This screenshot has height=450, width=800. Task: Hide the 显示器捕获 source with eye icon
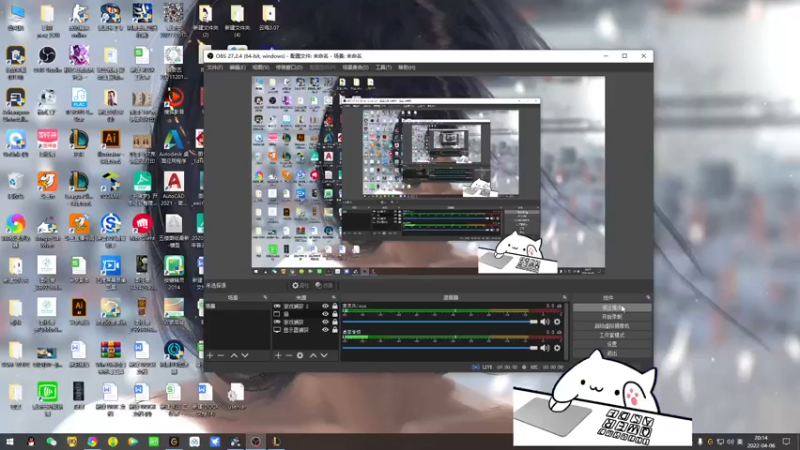(326, 330)
